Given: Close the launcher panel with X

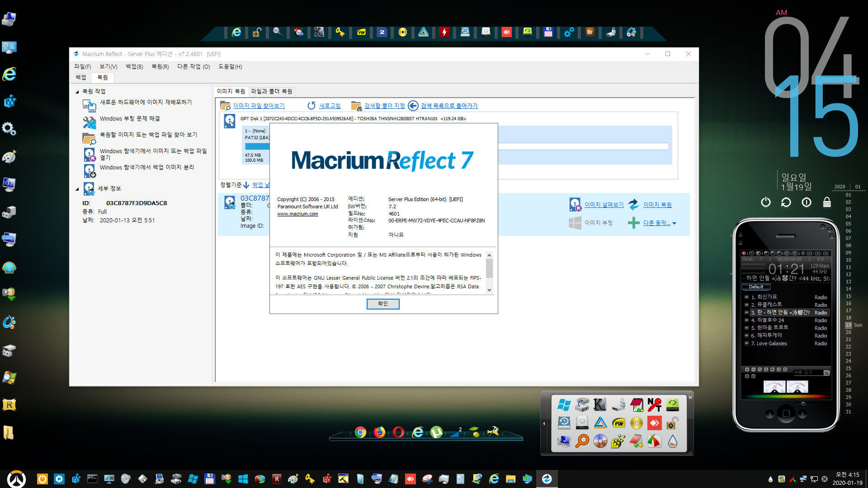Looking at the screenshot, I should click(x=690, y=398).
